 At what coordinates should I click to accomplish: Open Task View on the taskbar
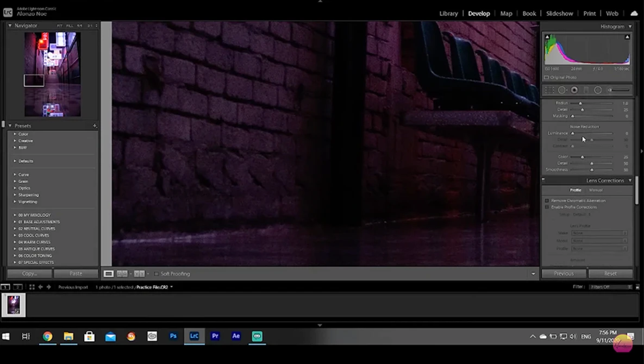point(26,336)
